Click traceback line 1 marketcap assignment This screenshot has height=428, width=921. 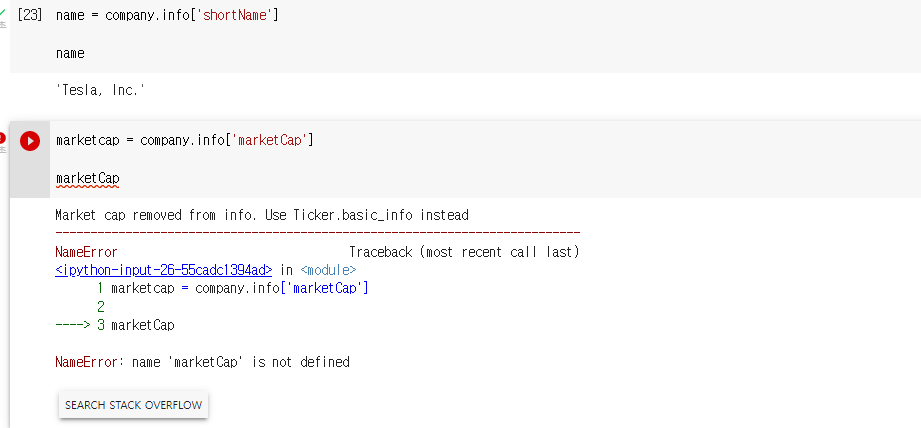click(233, 288)
